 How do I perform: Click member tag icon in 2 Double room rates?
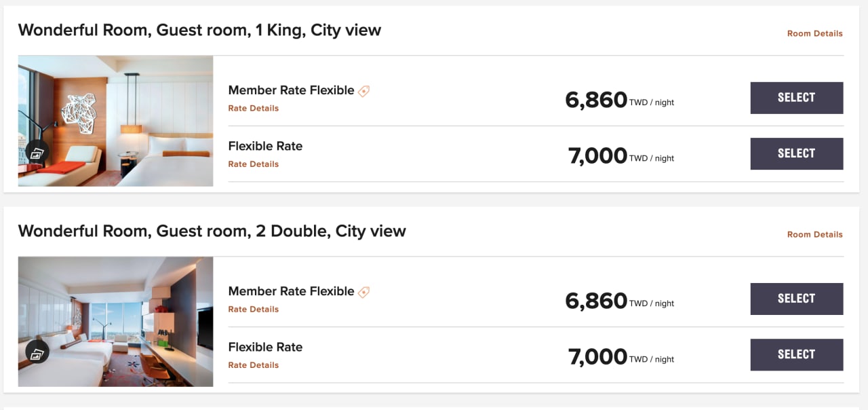coord(364,292)
